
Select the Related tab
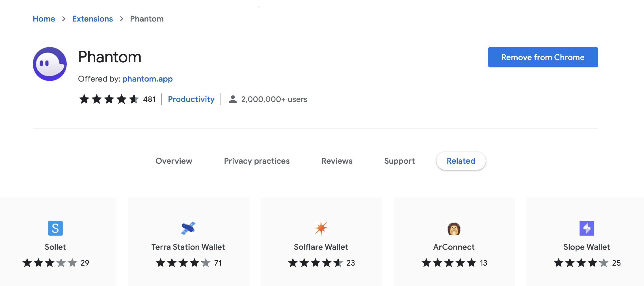pyautogui.click(x=461, y=161)
